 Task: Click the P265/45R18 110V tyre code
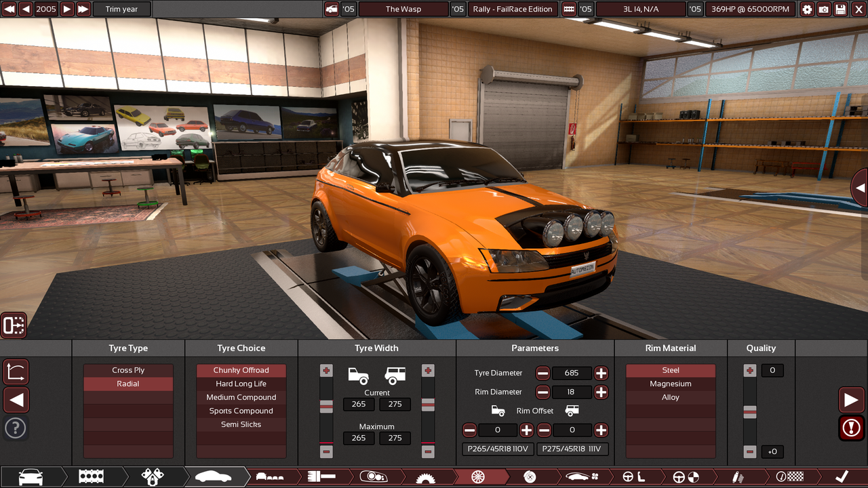pyautogui.click(x=498, y=449)
